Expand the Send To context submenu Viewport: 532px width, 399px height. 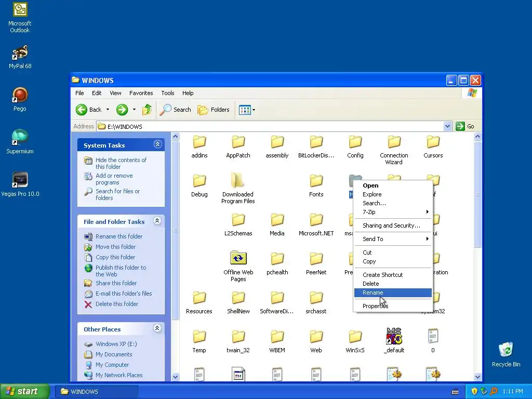pyautogui.click(x=393, y=239)
